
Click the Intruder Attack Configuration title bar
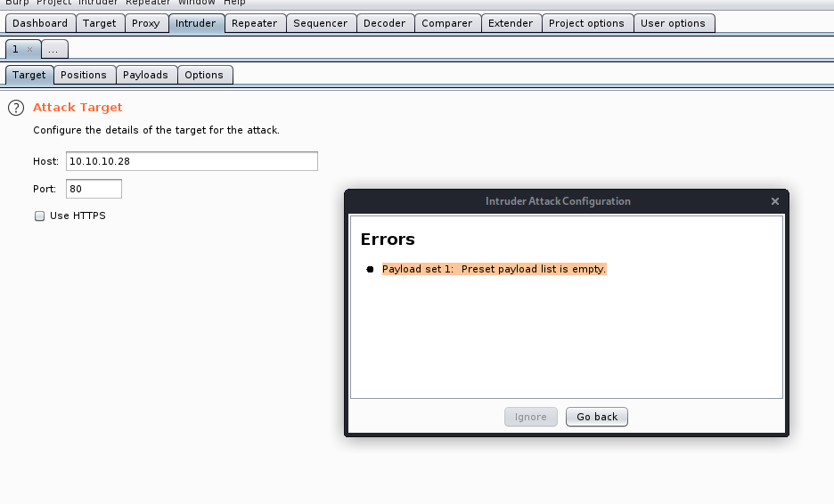point(558,201)
